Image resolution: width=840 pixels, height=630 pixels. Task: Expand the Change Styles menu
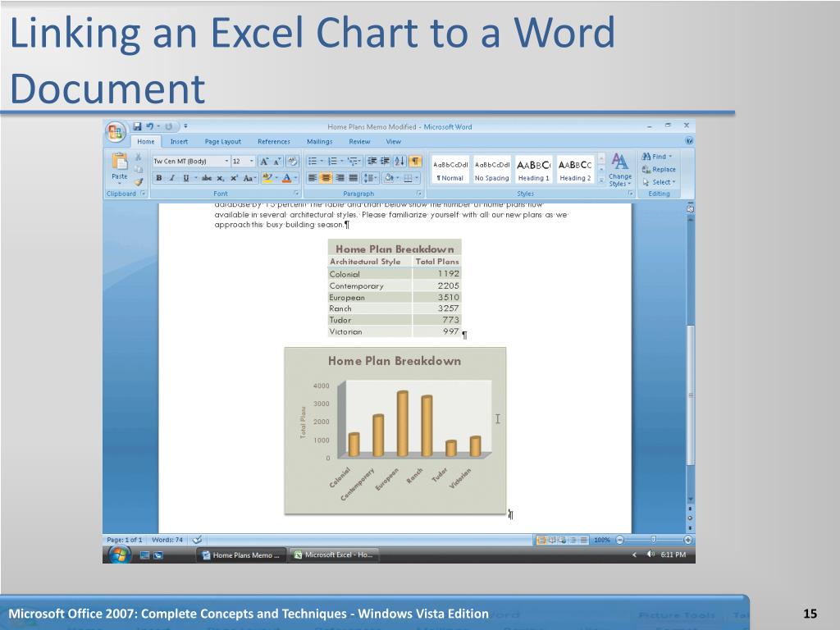point(620,170)
